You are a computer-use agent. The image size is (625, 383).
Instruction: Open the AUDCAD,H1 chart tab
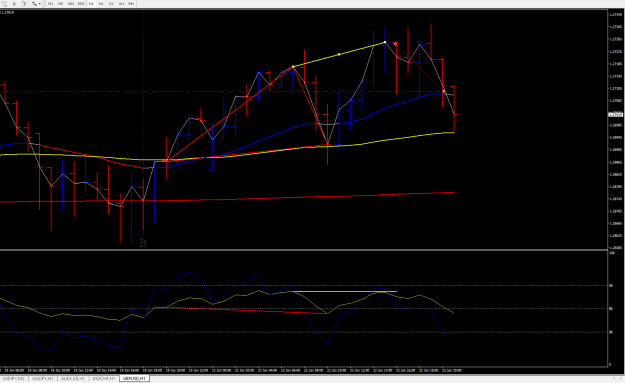point(73,378)
